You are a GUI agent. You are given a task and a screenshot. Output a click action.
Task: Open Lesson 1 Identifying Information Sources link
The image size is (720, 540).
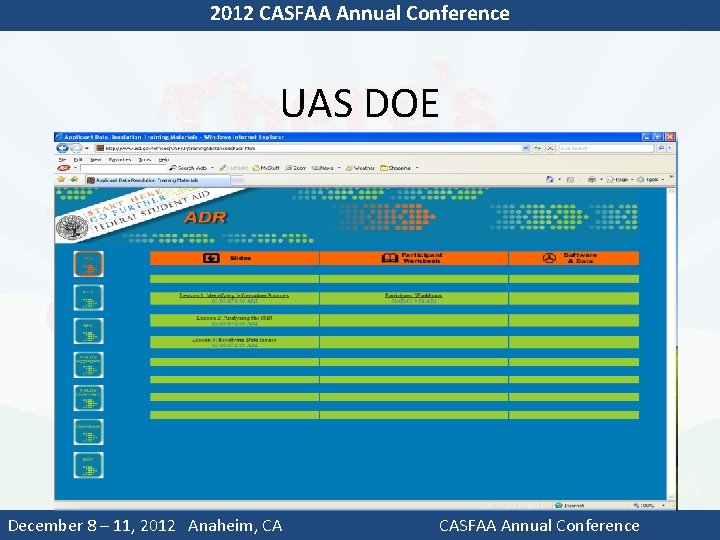pyautogui.click(x=234, y=295)
